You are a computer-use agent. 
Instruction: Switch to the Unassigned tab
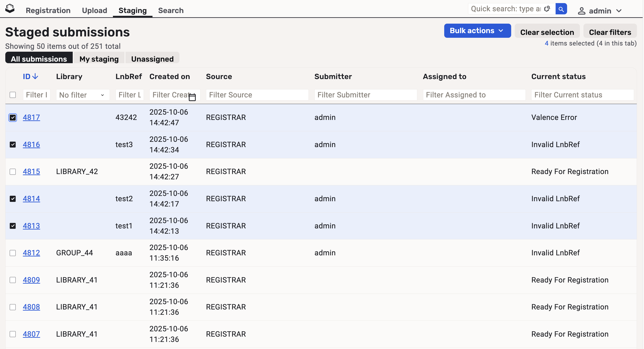click(152, 59)
